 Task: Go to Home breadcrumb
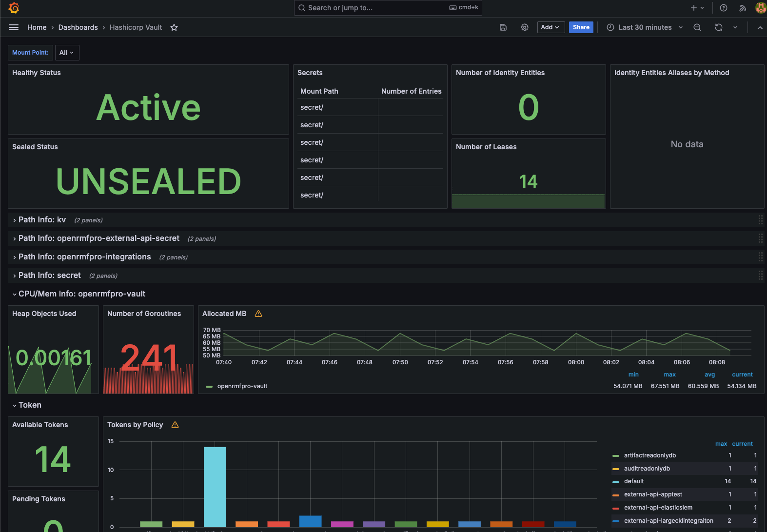[x=37, y=27]
